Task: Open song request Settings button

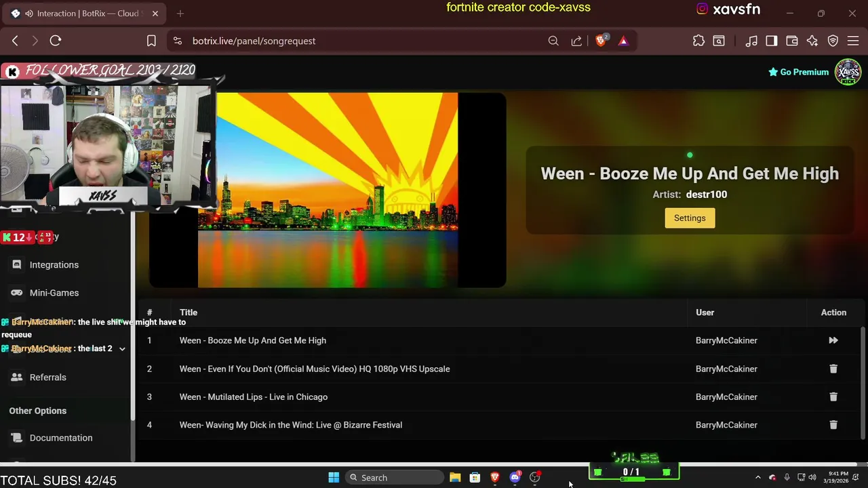Action: point(690,218)
